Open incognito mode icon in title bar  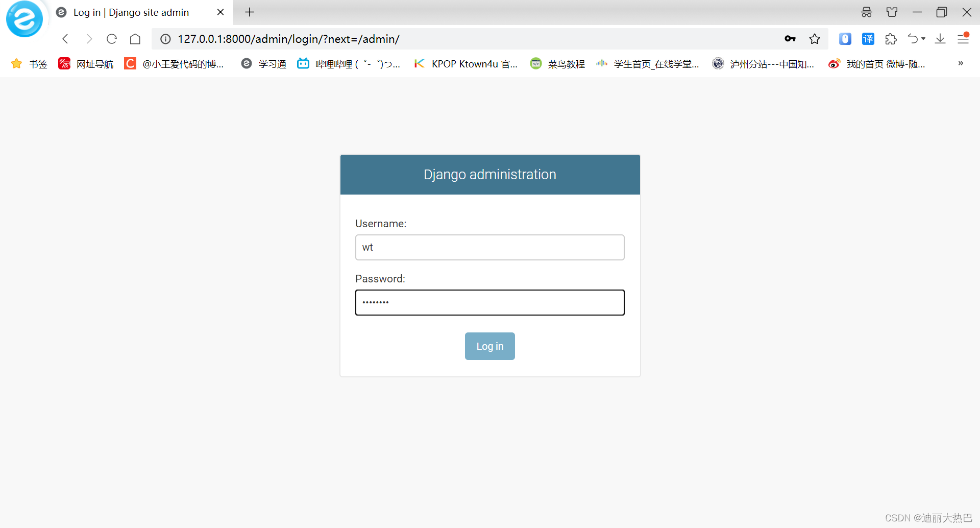[867, 12]
